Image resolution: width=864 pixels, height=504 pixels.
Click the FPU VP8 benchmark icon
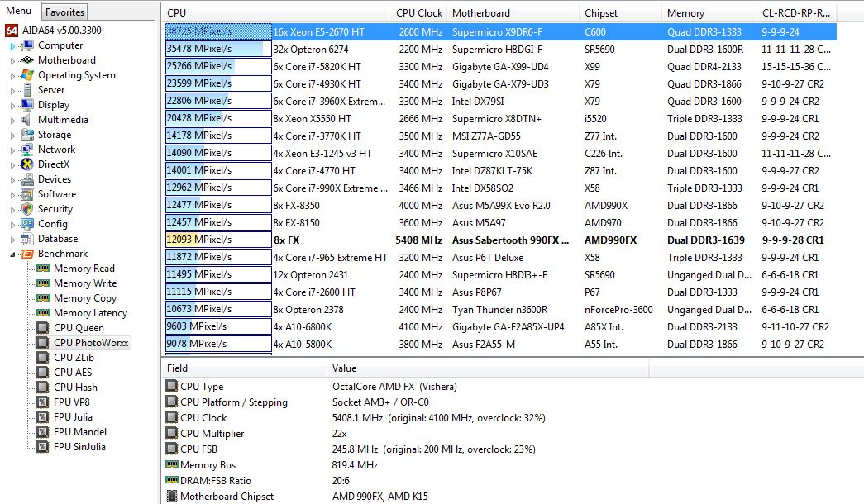(42, 402)
